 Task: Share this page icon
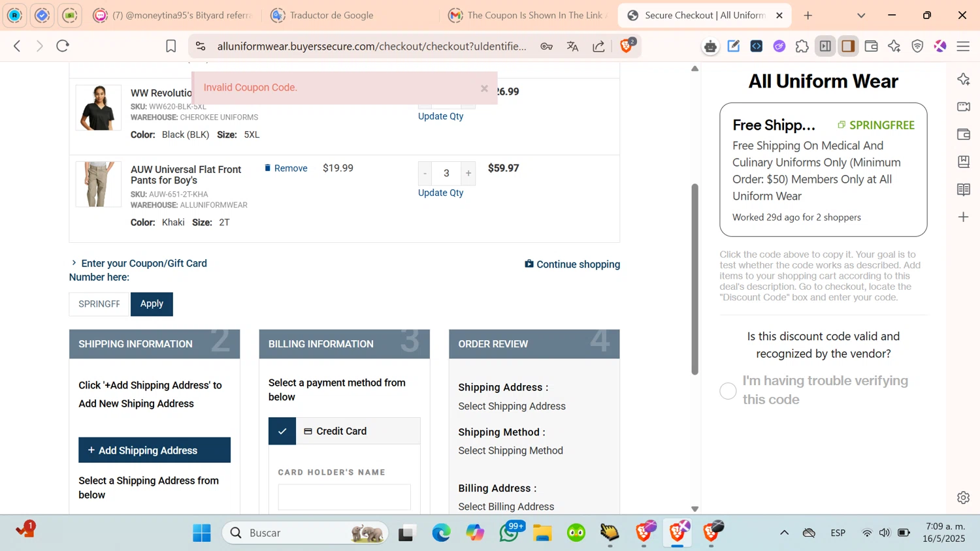coord(598,46)
